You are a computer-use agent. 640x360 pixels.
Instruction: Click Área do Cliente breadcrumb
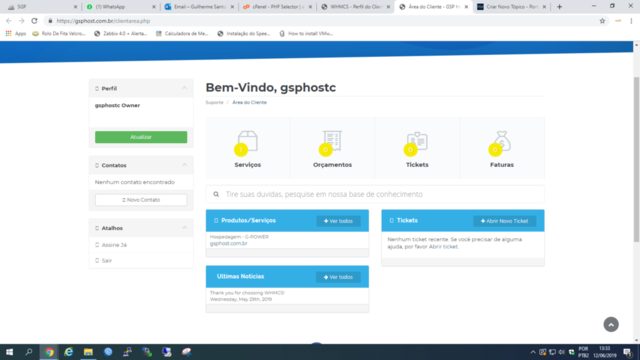[249, 102]
